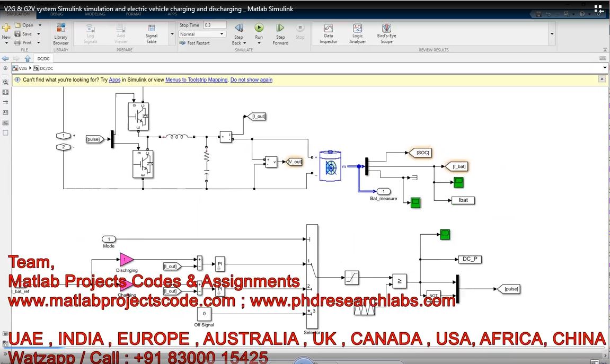Click the Open file button
This screenshot has height=364, width=610.
(24, 25)
